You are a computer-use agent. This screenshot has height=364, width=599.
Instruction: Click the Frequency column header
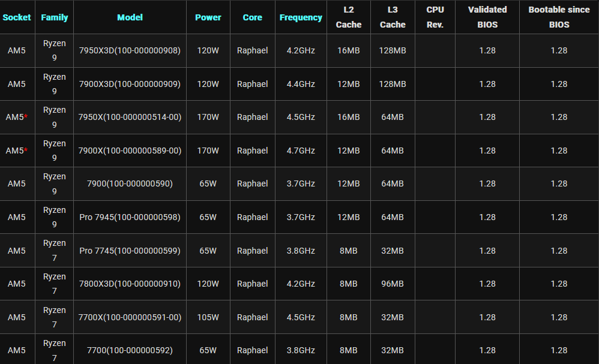click(x=301, y=17)
